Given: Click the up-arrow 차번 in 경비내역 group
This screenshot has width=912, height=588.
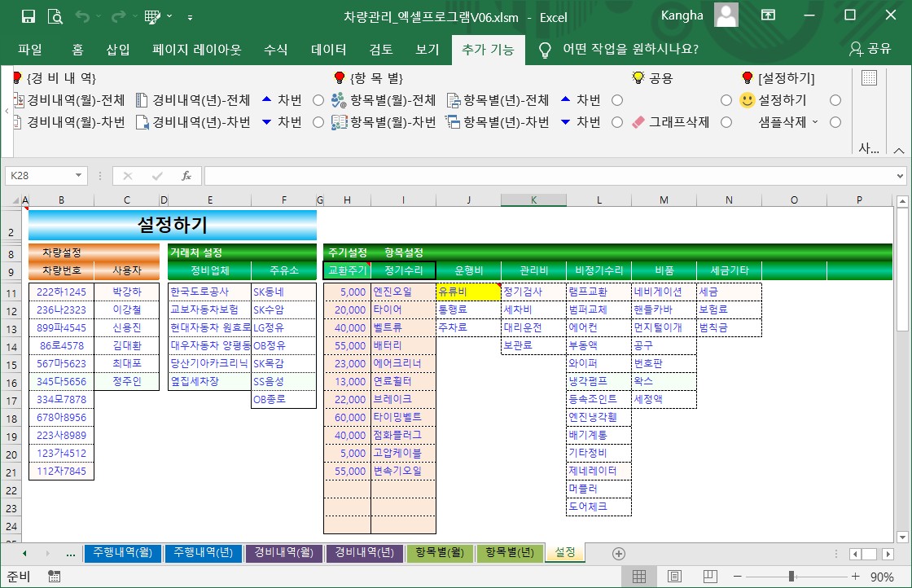Looking at the screenshot, I should (x=282, y=100).
